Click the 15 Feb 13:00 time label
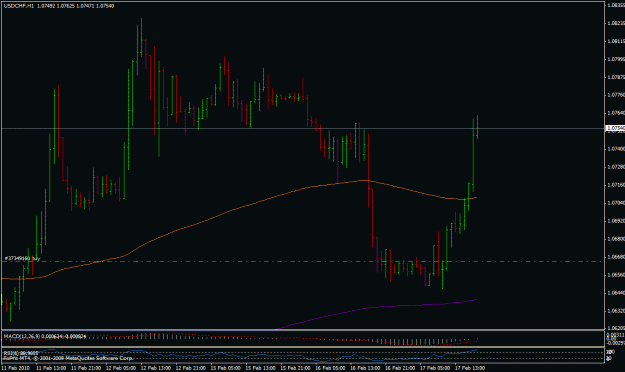This screenshot has height=372, width=625. point(260,368)
